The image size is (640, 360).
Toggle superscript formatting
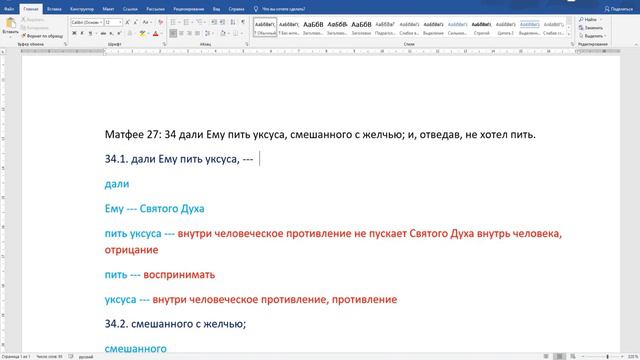[119, 33]
